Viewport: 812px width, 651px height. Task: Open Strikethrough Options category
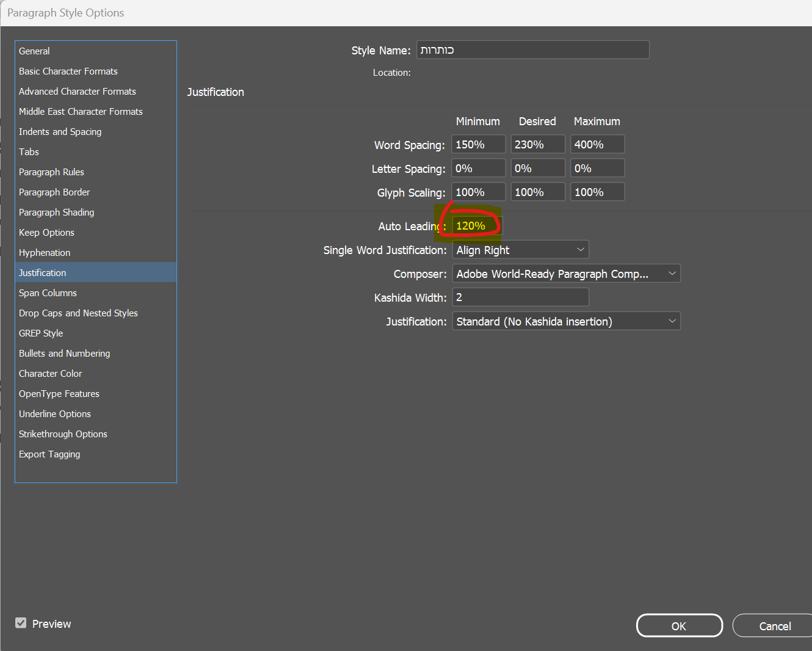point(96,434)
